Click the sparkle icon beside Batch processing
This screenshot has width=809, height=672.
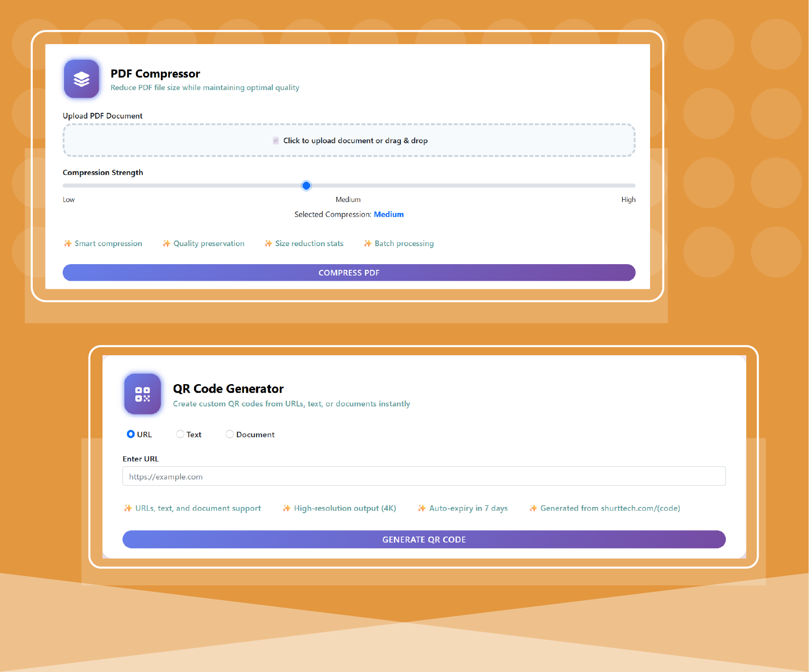click(368, 243)
